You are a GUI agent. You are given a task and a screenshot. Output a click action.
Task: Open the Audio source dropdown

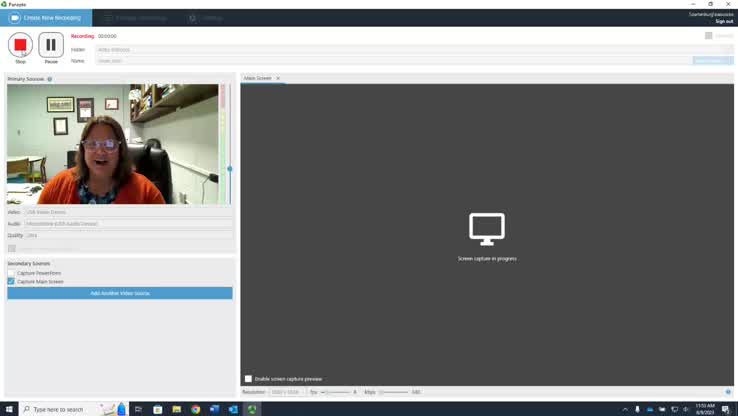[x=128, y=224]
